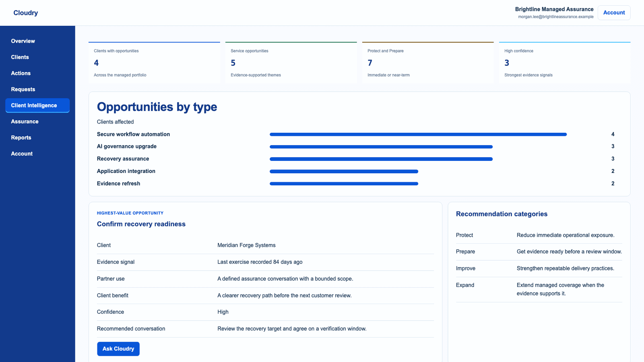The height and width of the screenshot is (362, 644).
Task: Open Reports from the sidebar
Action: coord(37,138)
